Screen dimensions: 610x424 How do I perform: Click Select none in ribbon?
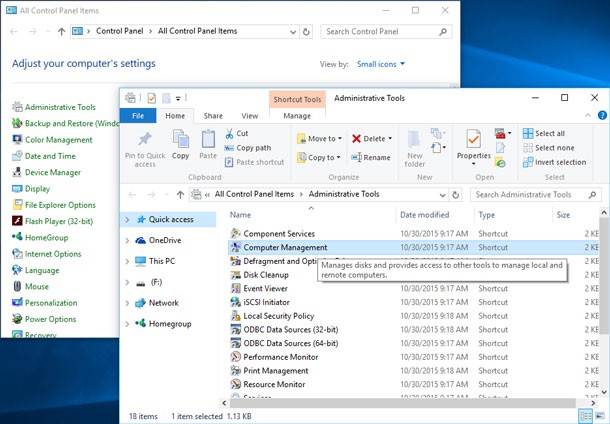click(549, 148)
